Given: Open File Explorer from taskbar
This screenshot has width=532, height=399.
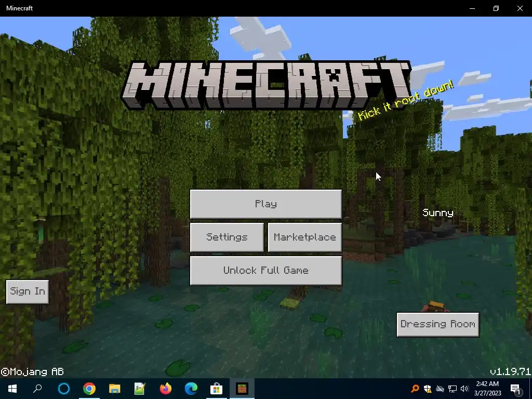Looking at the screenshot, I should click(115, 389).
